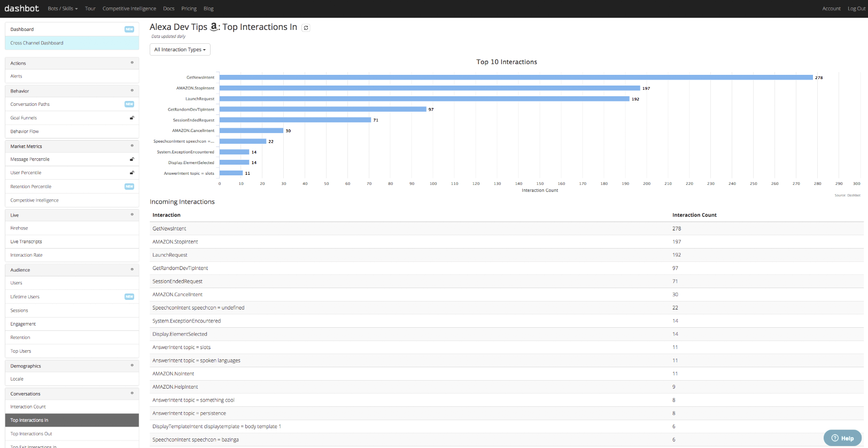Open the Help widget
Image resolution: width=868 pixels, height=448 pixels.
[843, 438]
